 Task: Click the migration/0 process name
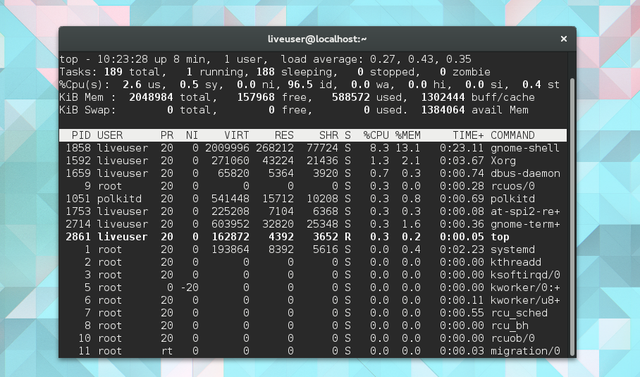click(525, 350)
